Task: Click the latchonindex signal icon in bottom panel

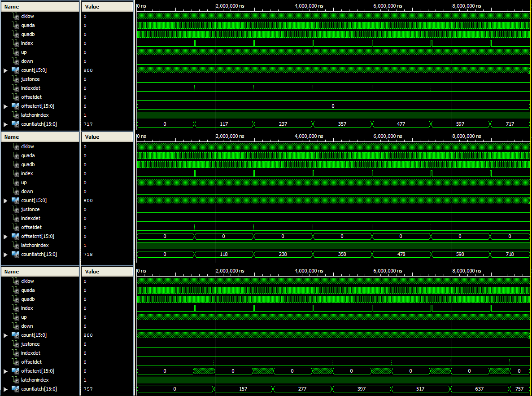Action: pos(15,380)
